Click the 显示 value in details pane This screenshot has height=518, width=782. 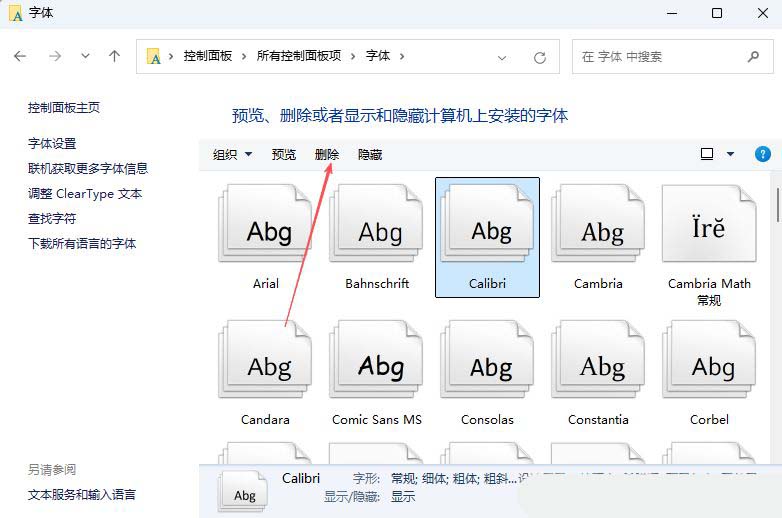pyautogui.click(x=403, y=497)
